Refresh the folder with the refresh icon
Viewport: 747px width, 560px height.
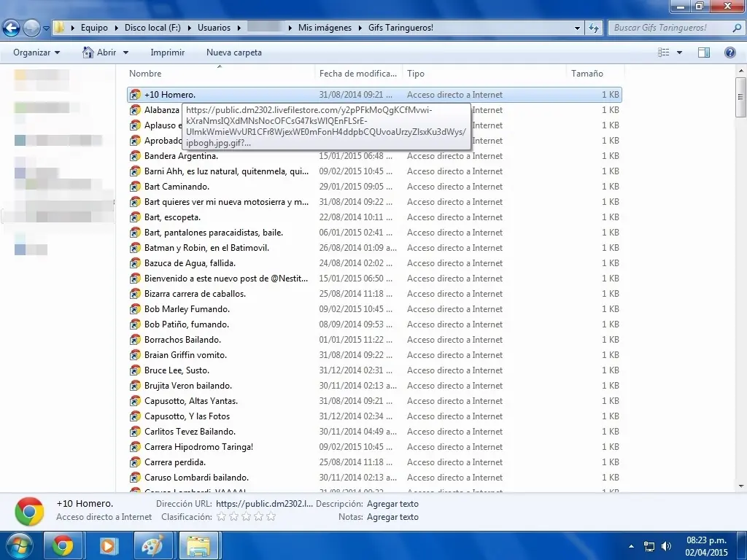[x=594, y=28]
